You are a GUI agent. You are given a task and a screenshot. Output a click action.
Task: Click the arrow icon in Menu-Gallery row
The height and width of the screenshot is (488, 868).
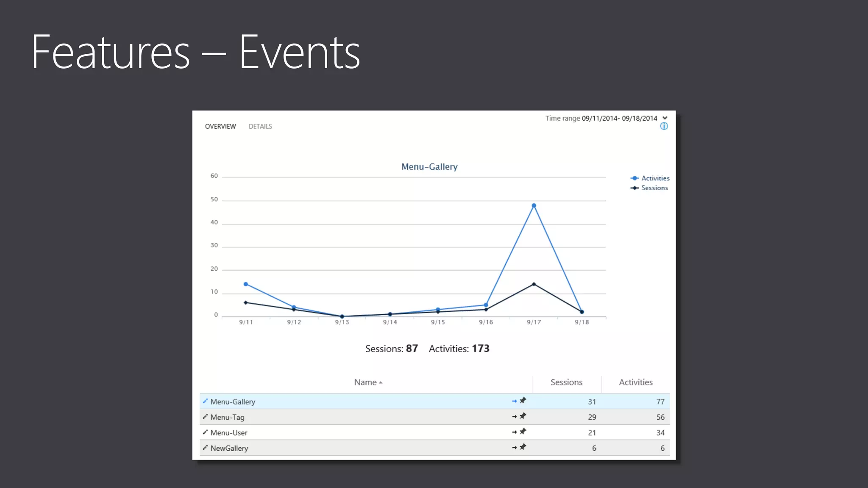point(514,401)
